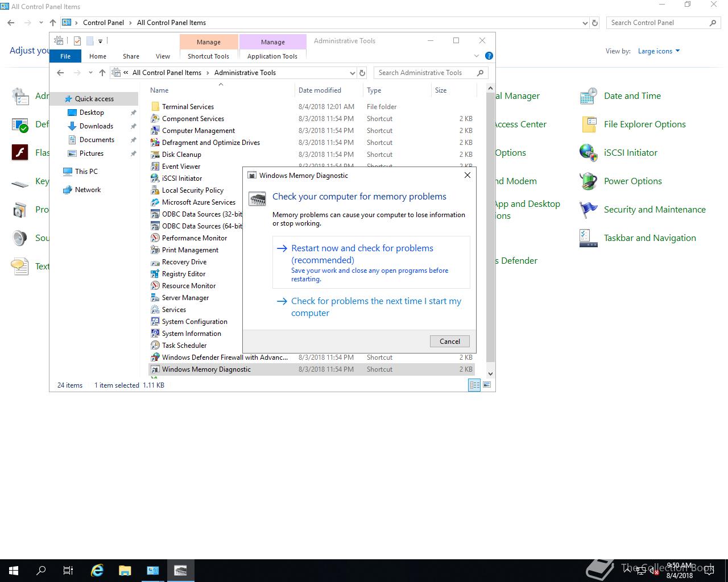Open Resource Monitor icon

point(155,286)
